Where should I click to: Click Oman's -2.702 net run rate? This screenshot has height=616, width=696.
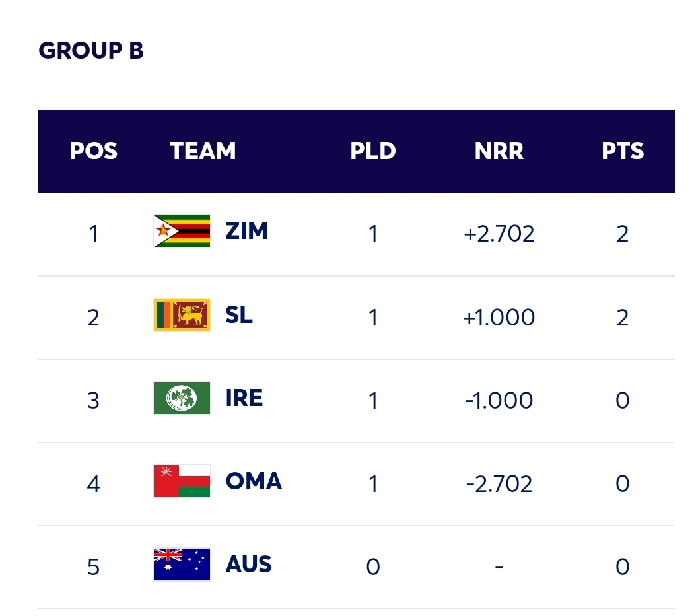499,484
